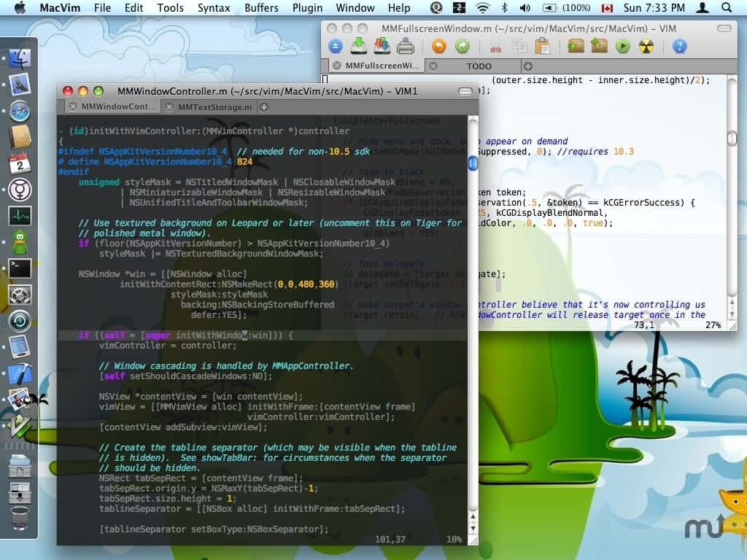Open Terminal from the dock
Viewport: 747px width, 560px height.
click(x=20, y=268)
